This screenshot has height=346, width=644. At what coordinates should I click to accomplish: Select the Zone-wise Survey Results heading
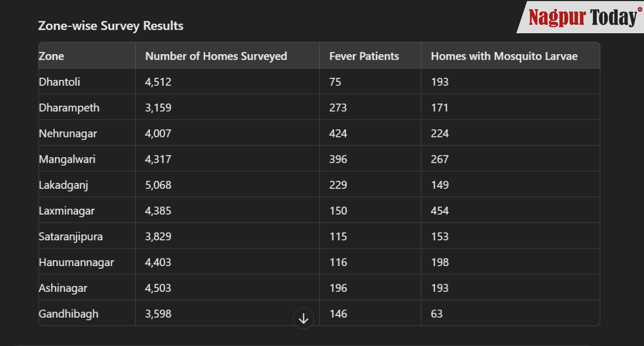click(111, 26)
